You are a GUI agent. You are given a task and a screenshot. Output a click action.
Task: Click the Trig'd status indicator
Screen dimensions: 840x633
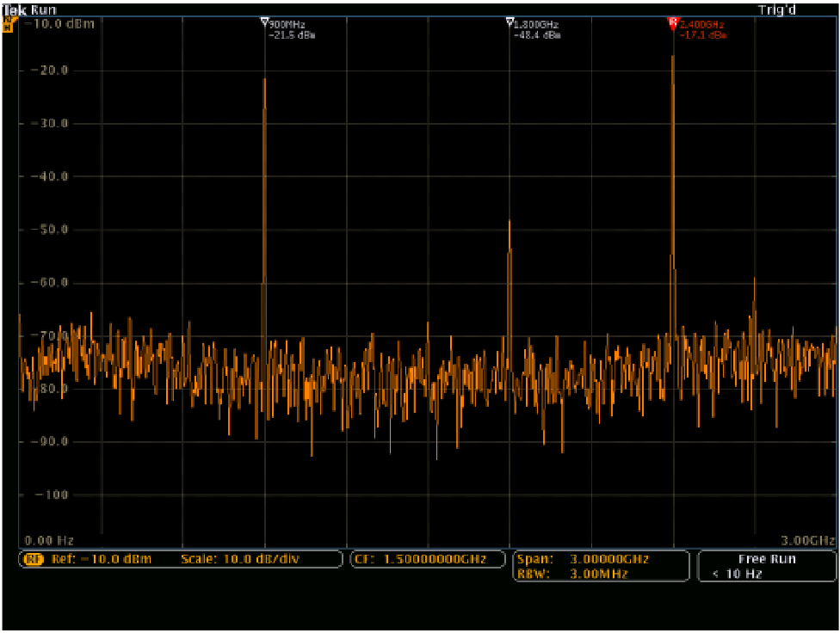coord(776,9)
